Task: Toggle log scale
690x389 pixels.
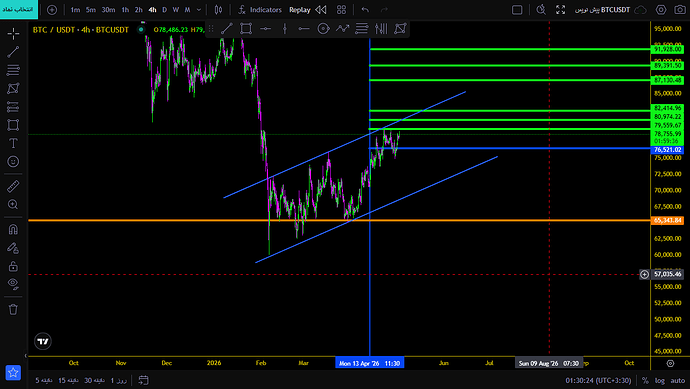Action: point(660,381)
